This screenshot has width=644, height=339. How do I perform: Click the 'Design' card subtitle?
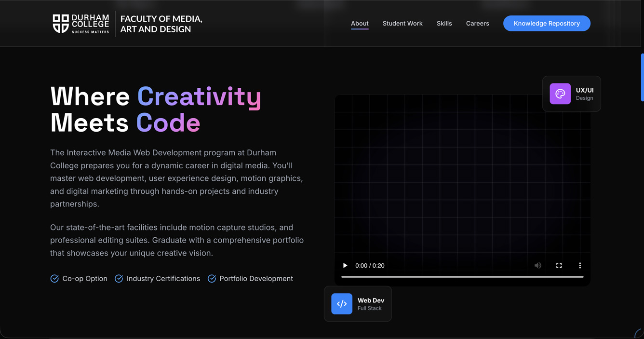click(x=584, y=98)
